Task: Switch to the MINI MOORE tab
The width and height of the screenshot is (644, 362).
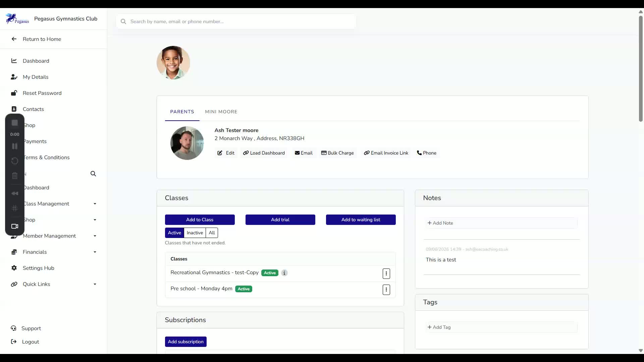Action: tap(221, 112)
